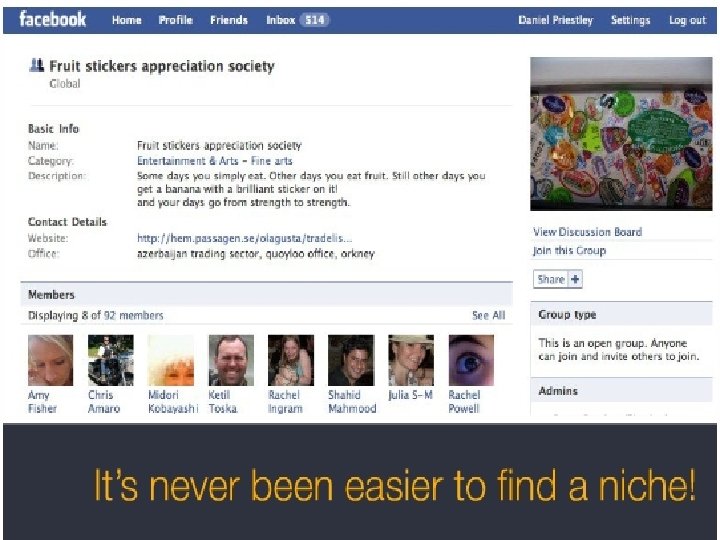Open View Discussion Board link
This screenshot has width=720, height=540.
point(587,232)
